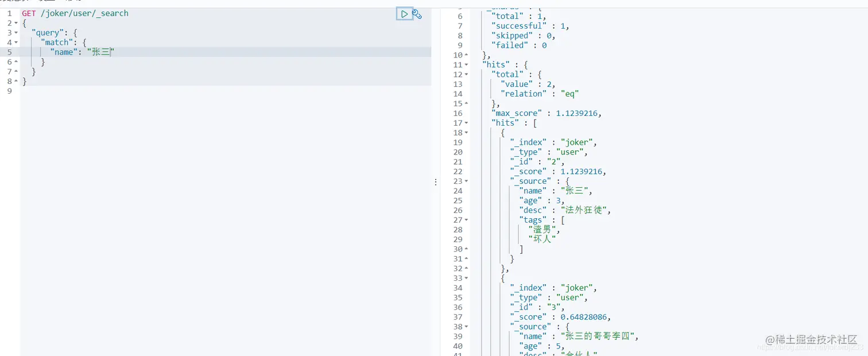Image resolution: width=868 pixels, height=356 pixels.
Task: Fold second hit object at response line 33
Action: (x=466, y=278)
